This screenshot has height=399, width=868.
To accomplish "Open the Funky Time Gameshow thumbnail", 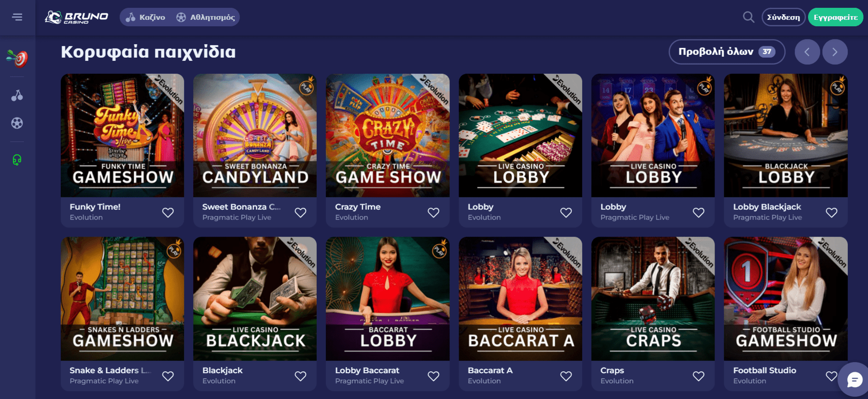I will tap(122, 136).
